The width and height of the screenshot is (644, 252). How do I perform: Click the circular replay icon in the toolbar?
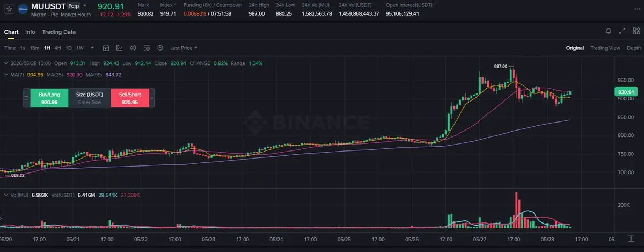pyautogui.click(x=160, y=48)
